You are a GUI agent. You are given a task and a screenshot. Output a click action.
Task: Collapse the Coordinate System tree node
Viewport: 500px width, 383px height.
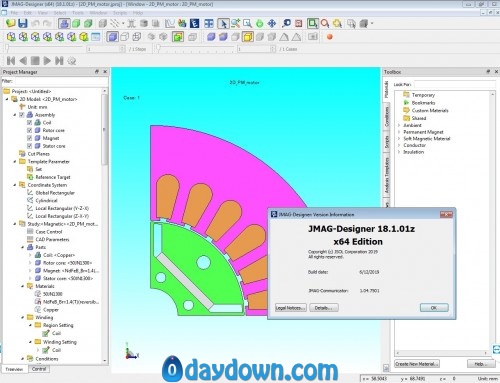pyautogui.click(x=15, y=185)
